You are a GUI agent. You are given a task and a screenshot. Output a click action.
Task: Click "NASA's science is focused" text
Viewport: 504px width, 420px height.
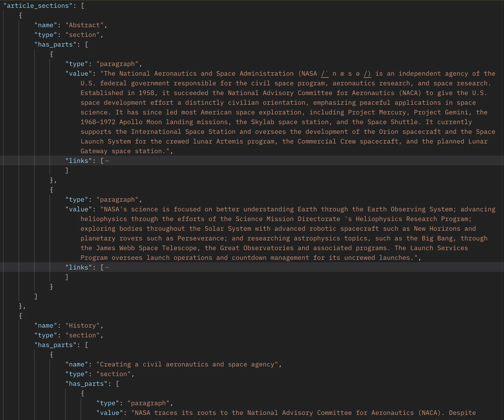pos(152,209)
